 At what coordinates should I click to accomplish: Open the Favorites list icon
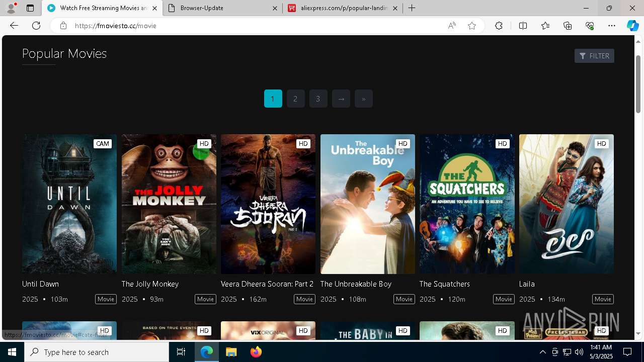(545, 26)
